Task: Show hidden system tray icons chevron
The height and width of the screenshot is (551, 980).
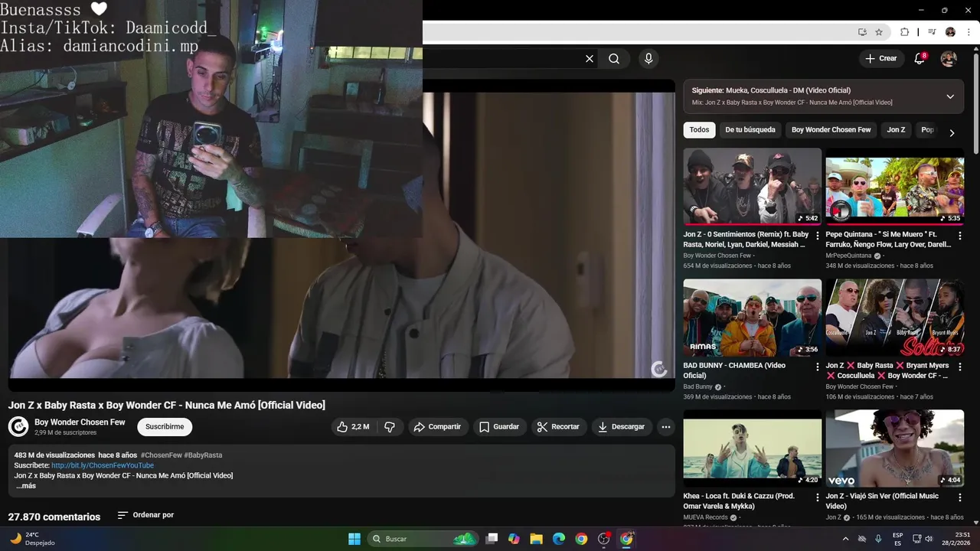Action: [x=845, y=539]
